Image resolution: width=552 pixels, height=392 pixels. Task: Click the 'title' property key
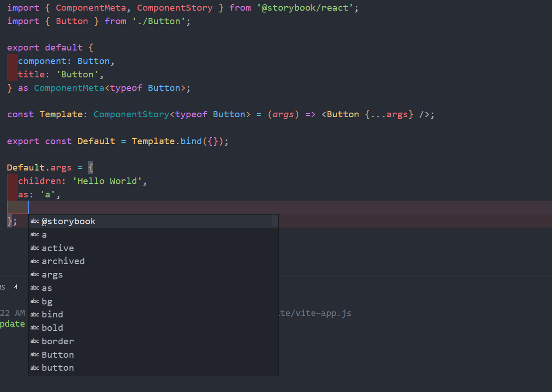coord(32,74)
